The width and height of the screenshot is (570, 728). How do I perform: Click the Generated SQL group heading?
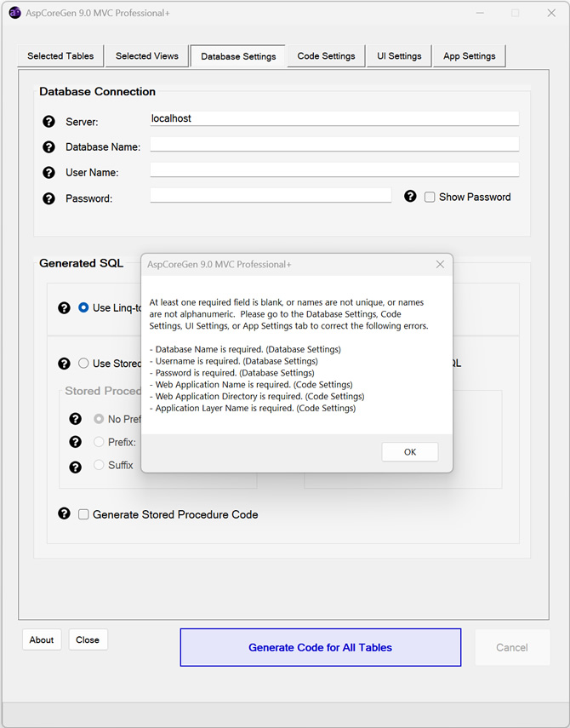pos(81,263)
